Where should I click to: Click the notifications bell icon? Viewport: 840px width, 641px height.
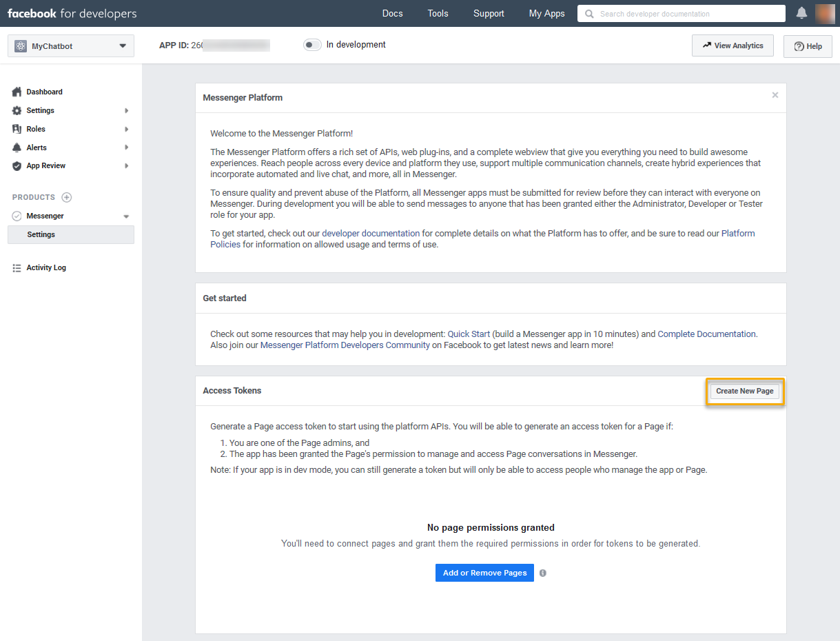(801, 13)
